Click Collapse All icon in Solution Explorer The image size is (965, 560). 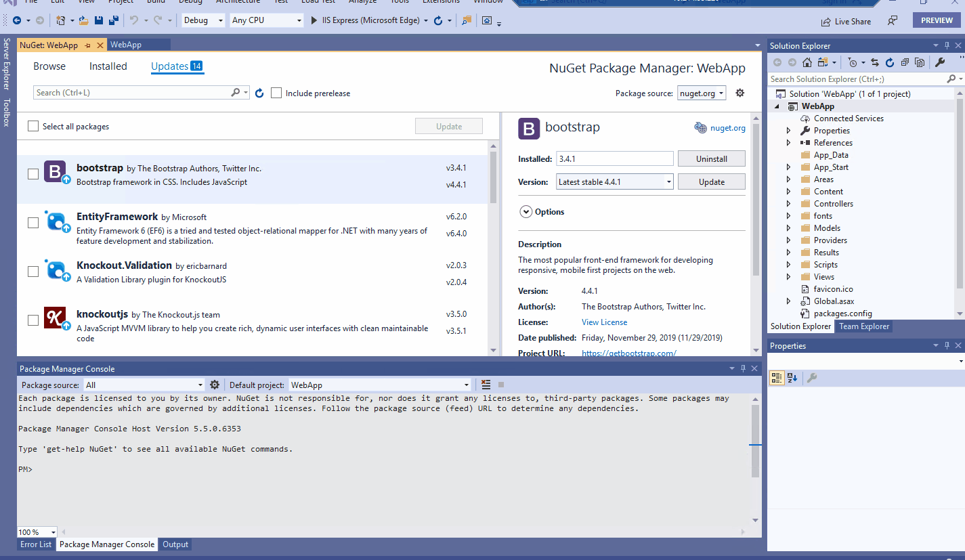click(x=905, y=62)
